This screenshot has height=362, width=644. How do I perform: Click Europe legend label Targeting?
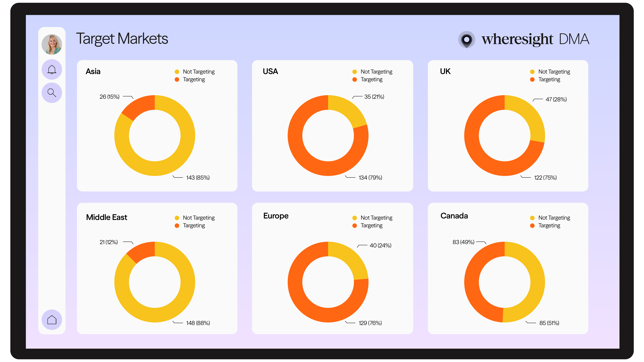(372, 226)
